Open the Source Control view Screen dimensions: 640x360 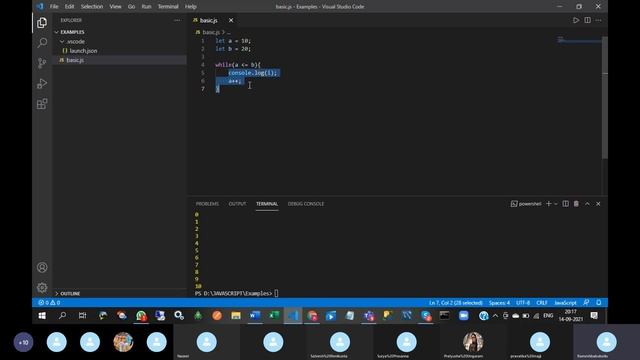(42, 63)
